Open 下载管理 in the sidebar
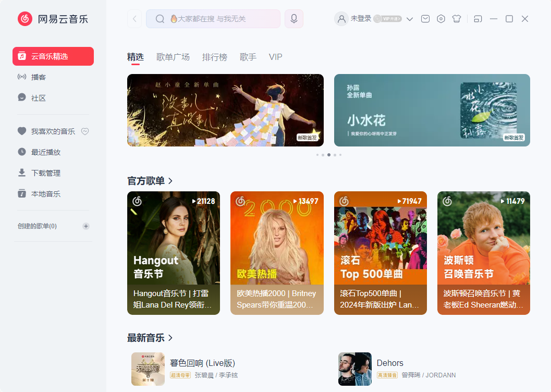The height and width of the screenshot is (392, 551). tap(53, 173)
